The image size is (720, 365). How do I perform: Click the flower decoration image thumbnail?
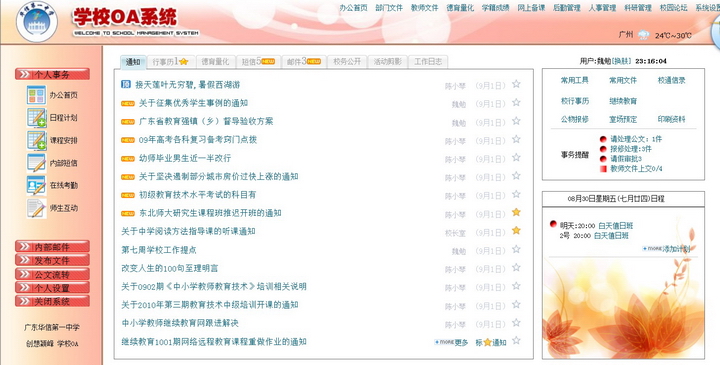click(x=623, y=308)
